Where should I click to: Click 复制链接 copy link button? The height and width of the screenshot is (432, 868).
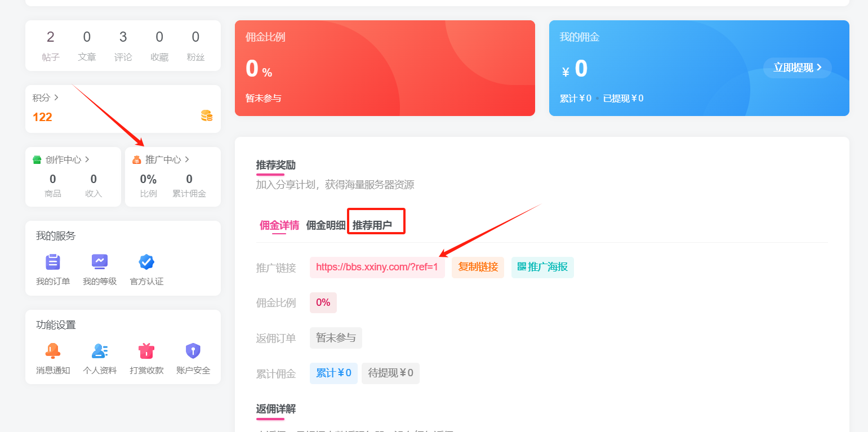(x=478, y=267)
